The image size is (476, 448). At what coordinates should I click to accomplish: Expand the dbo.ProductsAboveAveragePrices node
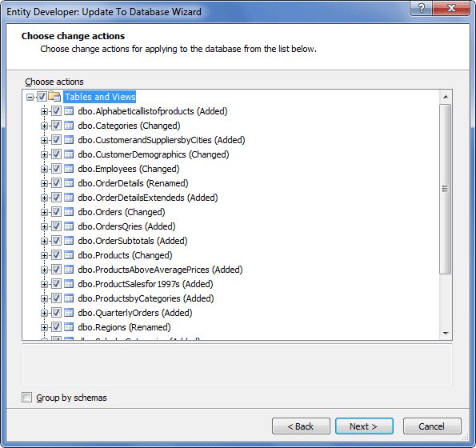tap(44, 270)
